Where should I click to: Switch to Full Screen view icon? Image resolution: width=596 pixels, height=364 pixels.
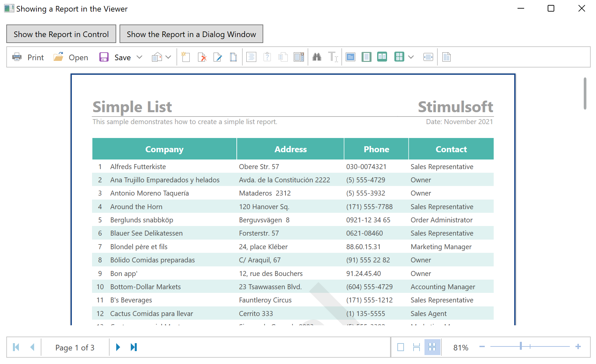pyautogui.click(x=350, y=57)
